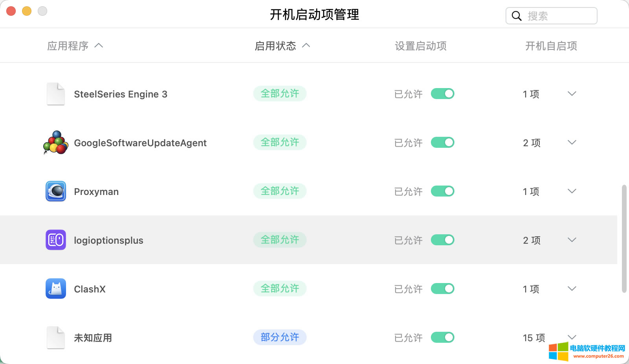Click the 全部允许 badge for Proxyman
Image resolution: width=629 pixels, height=364 pixels.
280,191
